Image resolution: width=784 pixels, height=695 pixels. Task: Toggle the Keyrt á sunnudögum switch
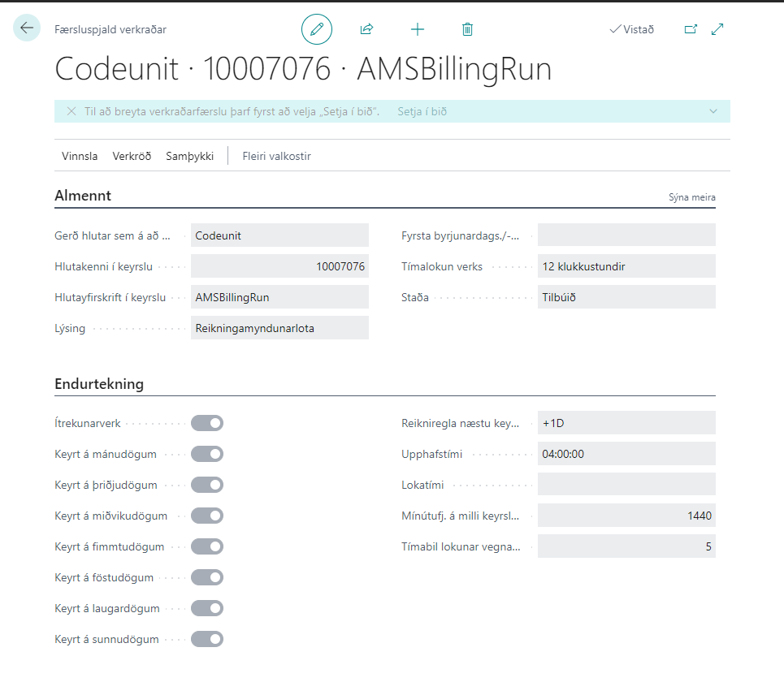(x=207, y=639)
